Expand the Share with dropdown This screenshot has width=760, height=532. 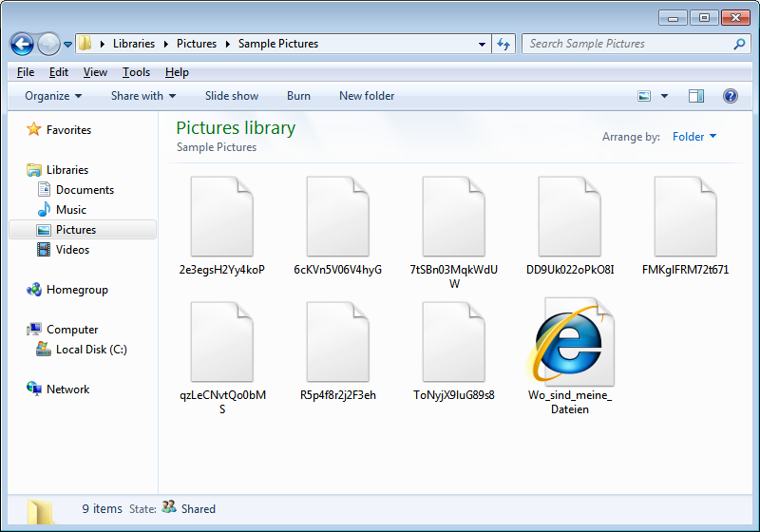pos(143,96)
